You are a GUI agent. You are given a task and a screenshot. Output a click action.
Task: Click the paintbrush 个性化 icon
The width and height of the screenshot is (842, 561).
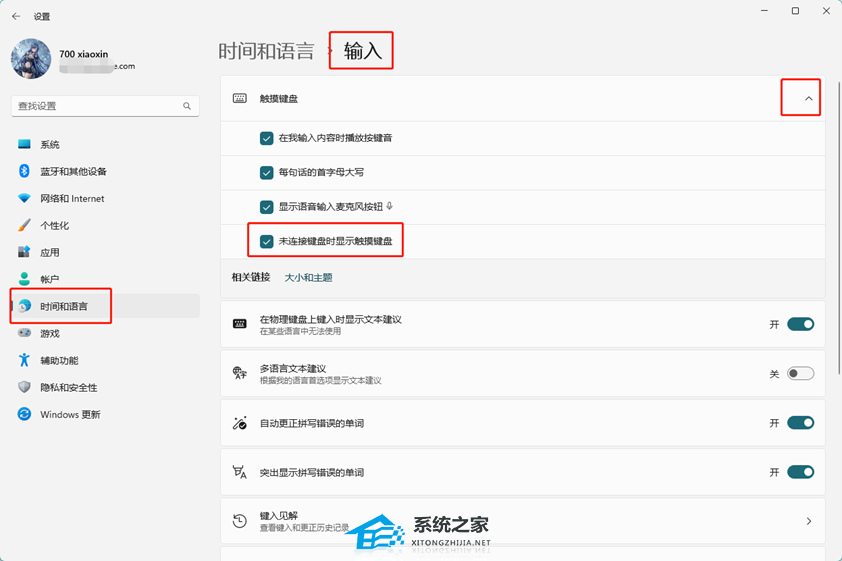pos(24,225)
